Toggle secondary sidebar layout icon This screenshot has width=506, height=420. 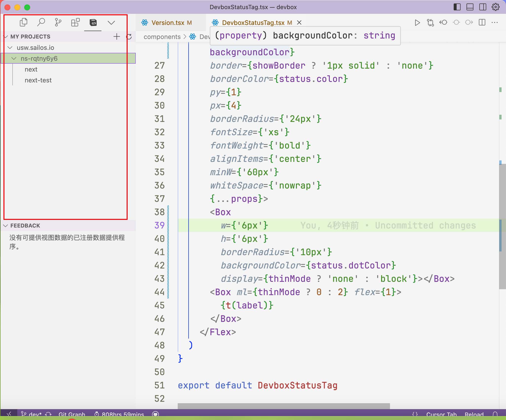pos(483,7)
